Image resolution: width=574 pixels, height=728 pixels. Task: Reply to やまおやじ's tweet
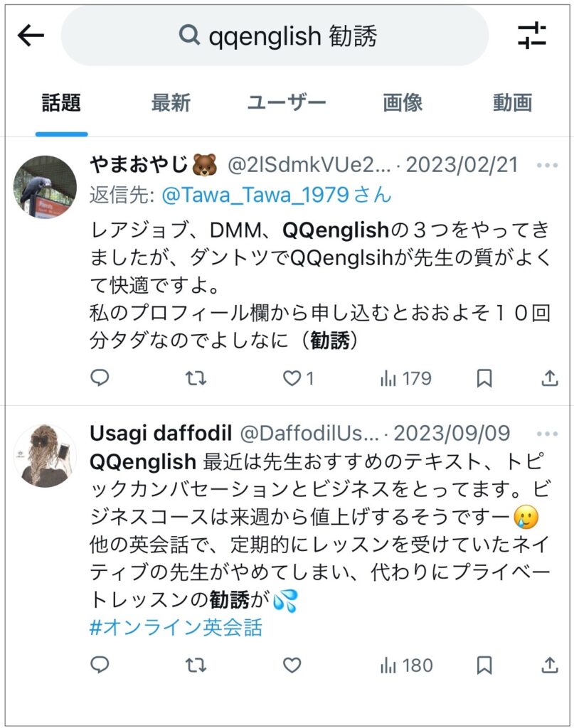pyautogui.click(x=100, y=379)
